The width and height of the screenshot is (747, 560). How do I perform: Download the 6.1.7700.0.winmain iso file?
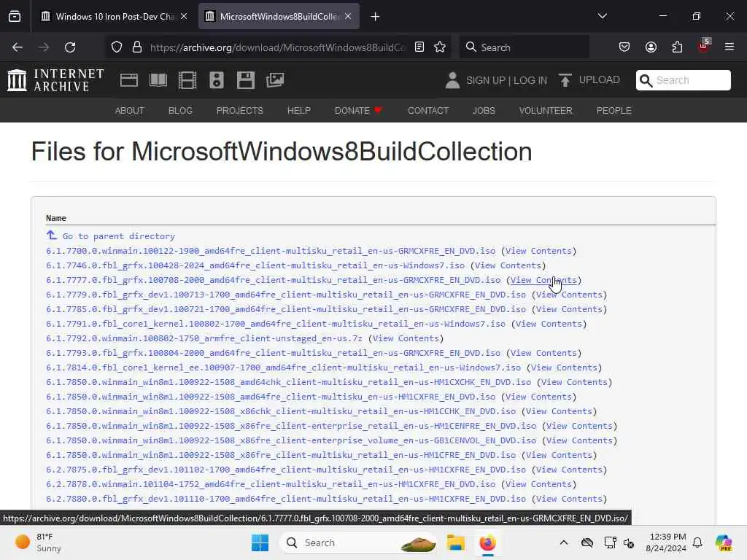[271, 251]
